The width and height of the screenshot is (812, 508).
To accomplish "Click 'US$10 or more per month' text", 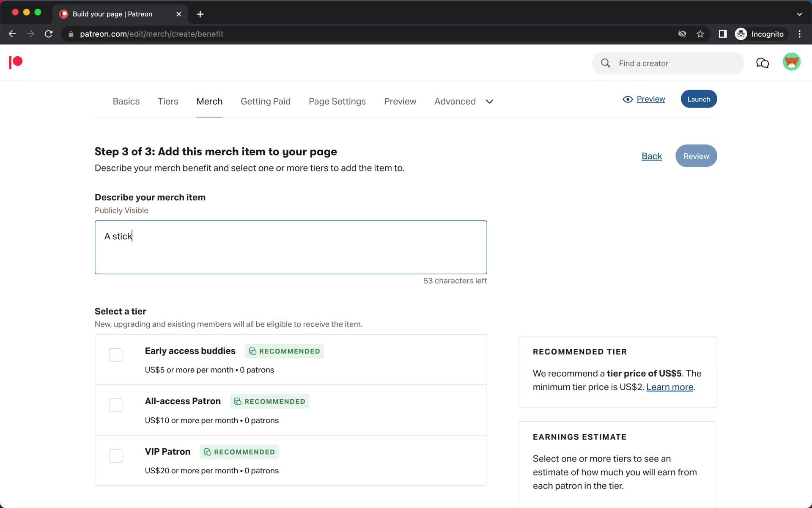I will pyautogui.click(x=192, y=420).
